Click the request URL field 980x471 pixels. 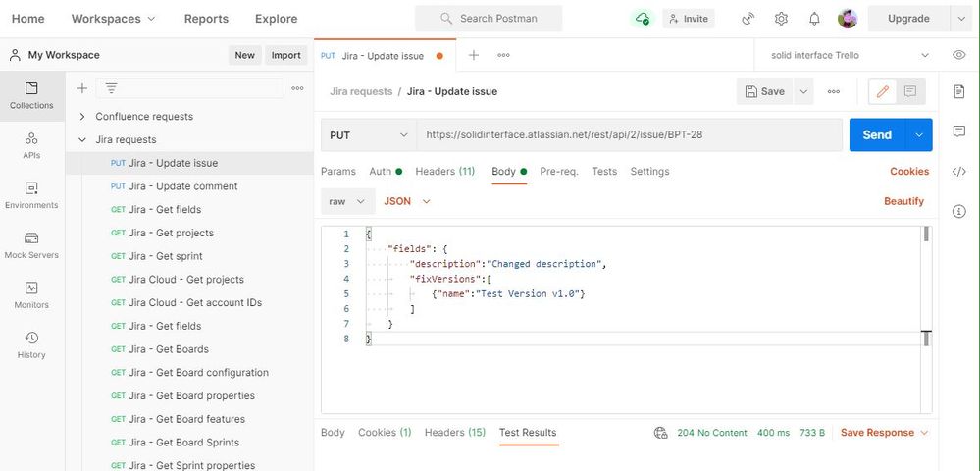point(628,134)
